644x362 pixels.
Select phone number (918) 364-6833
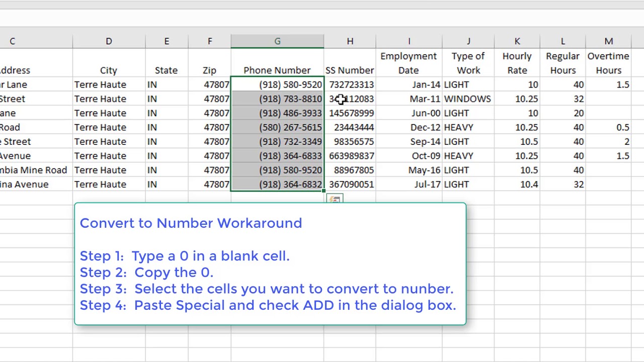point(277,156)
